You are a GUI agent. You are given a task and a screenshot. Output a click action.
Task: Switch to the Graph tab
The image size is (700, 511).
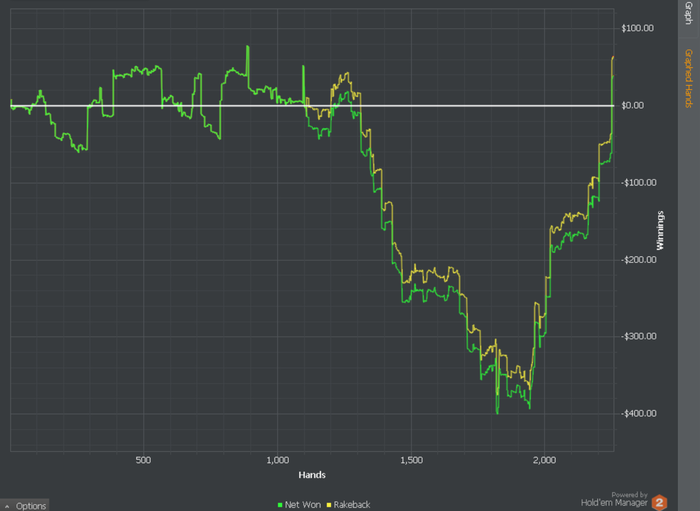click(x=689, y=13)
